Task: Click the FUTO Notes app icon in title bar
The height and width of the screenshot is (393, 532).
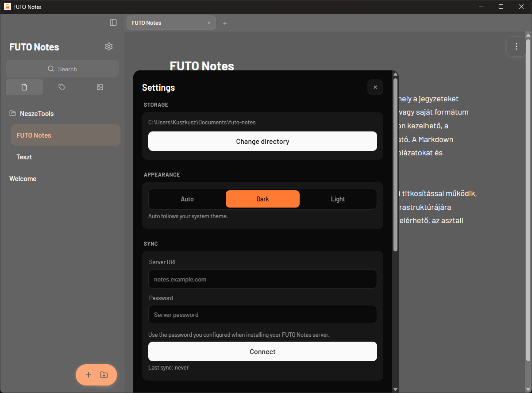Action: [8, 7]
